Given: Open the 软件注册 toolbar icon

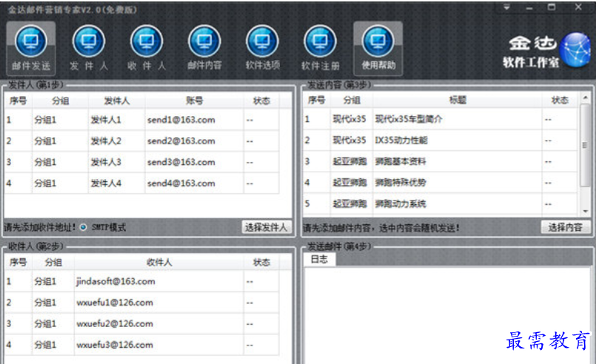Looking at the screenshot, I should (320, 48).
